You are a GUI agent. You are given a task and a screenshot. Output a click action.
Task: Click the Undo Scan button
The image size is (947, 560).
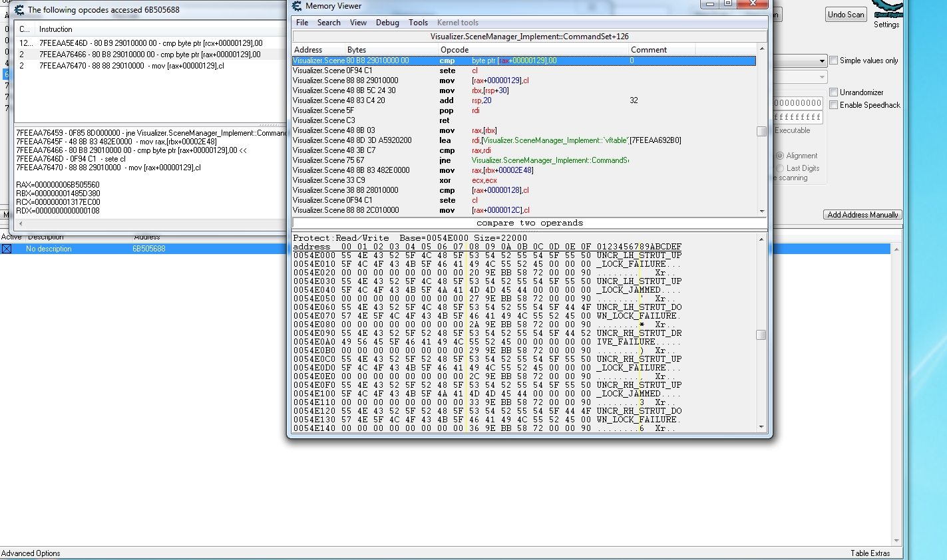point(846,15)
